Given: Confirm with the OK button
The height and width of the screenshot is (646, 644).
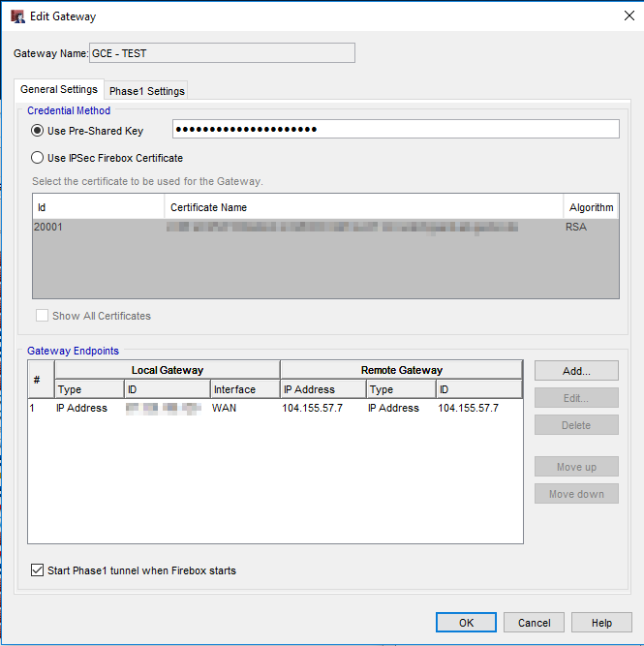Looking at the screenshot, I should coord(466,623).
